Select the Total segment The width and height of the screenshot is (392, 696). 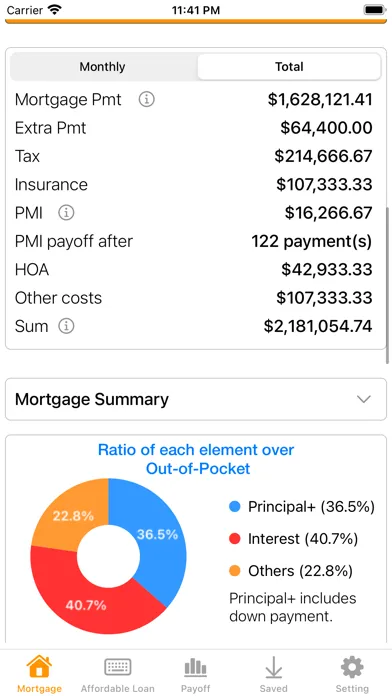click(289, 67)
